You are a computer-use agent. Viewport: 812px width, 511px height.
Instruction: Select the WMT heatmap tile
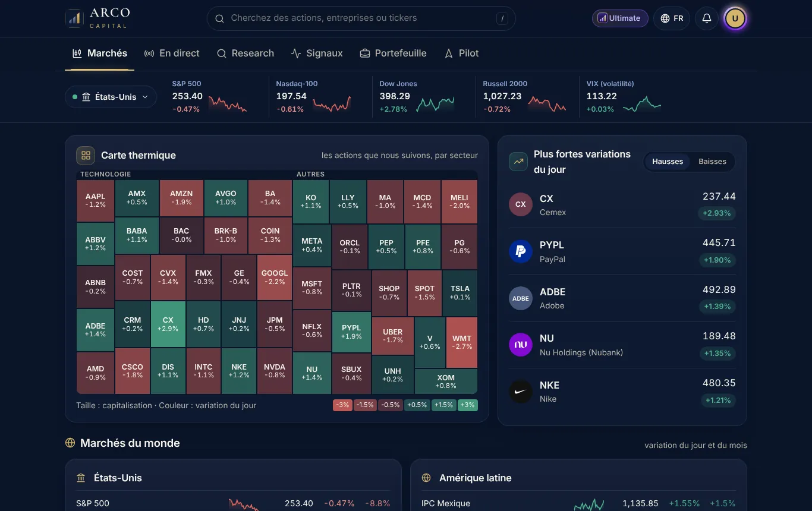(x=462, y=342)
